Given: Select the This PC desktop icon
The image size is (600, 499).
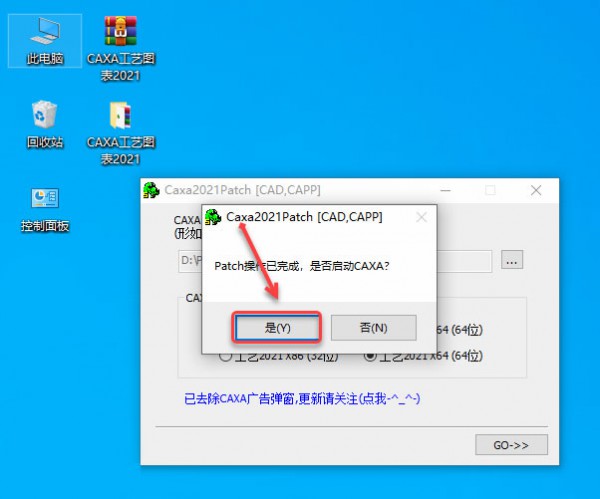Looking at the screenshot, I should coord(45,41).
